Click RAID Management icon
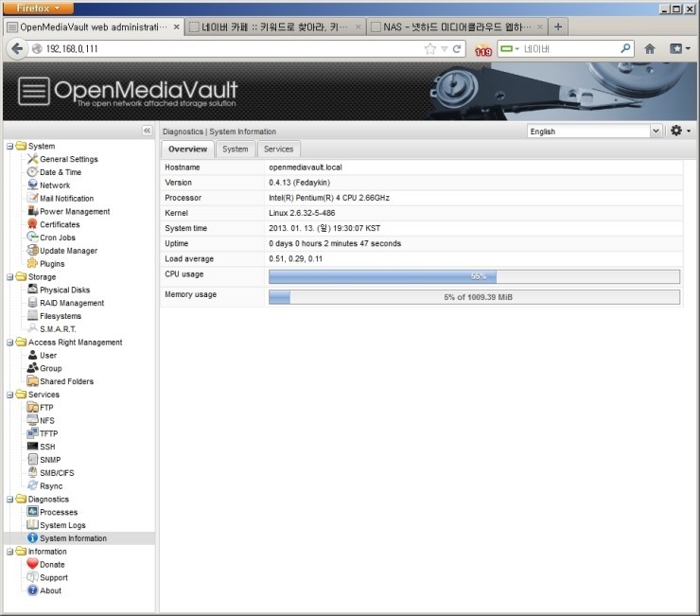This screenshot has height=616, width=700. 32,303
